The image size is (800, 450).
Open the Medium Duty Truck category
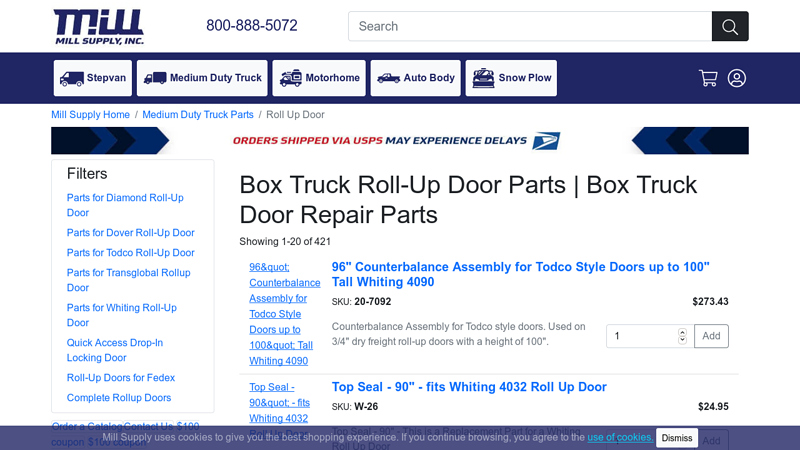202,78
